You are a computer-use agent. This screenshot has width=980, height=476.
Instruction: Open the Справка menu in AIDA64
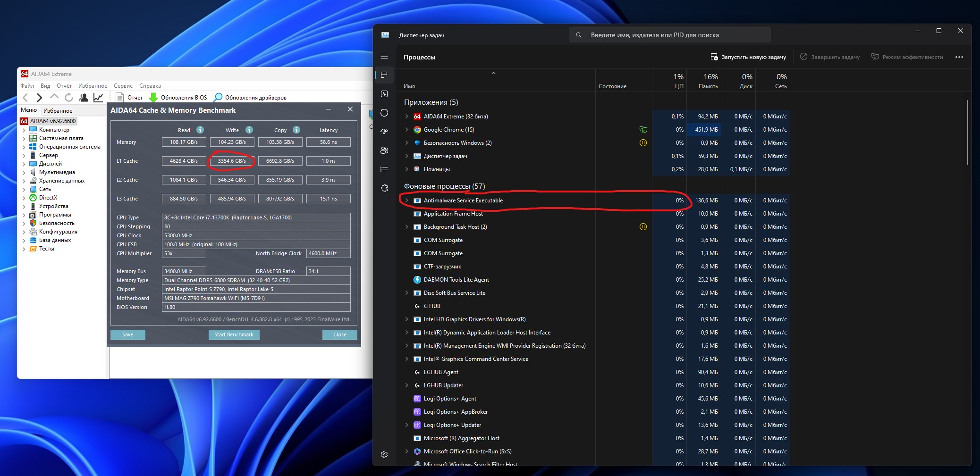[x=150, y=86]
